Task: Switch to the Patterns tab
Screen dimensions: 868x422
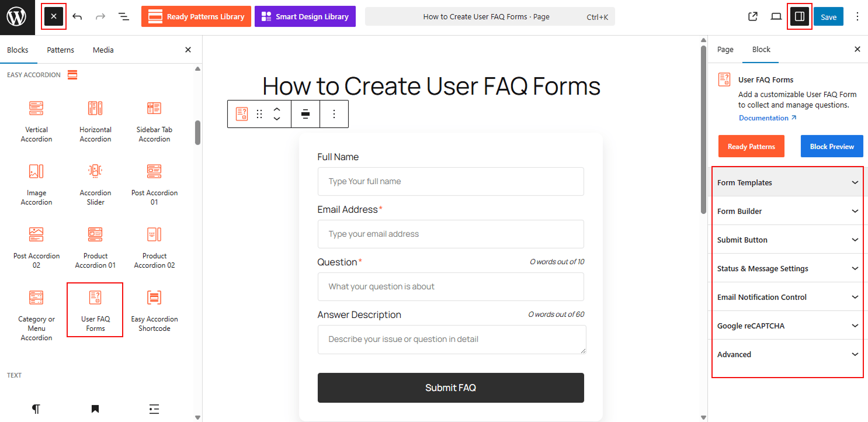Action: click(x=60, y=50)
